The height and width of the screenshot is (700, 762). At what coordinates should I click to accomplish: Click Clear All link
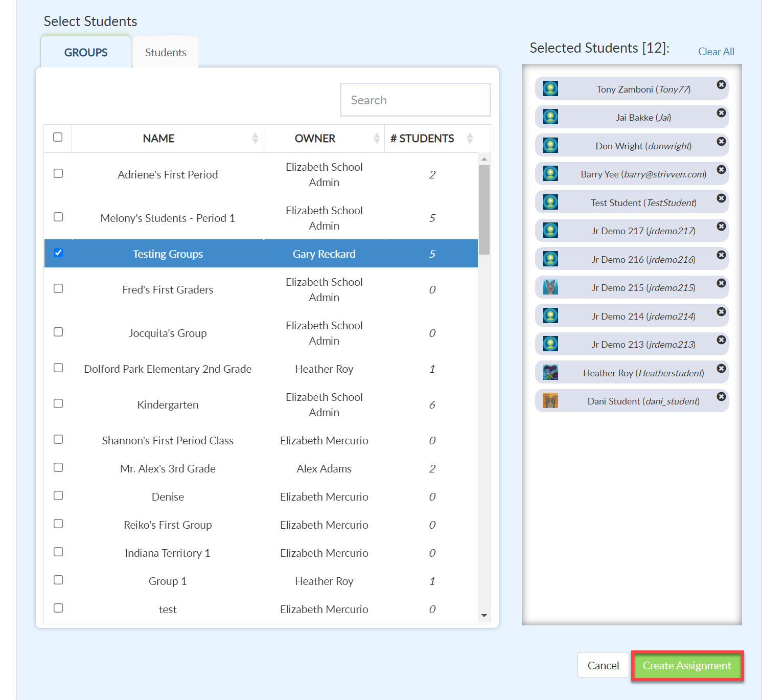point(716,52)
